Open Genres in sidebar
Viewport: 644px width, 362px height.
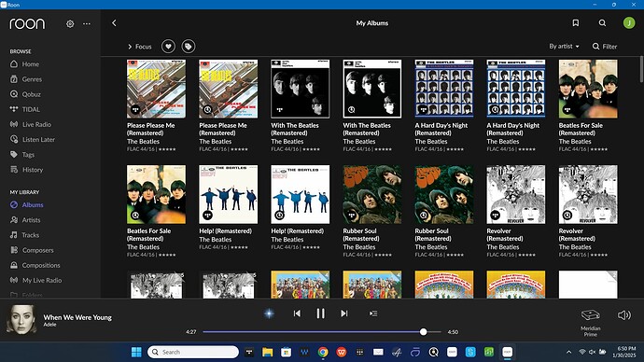click(x=32, y=79)
